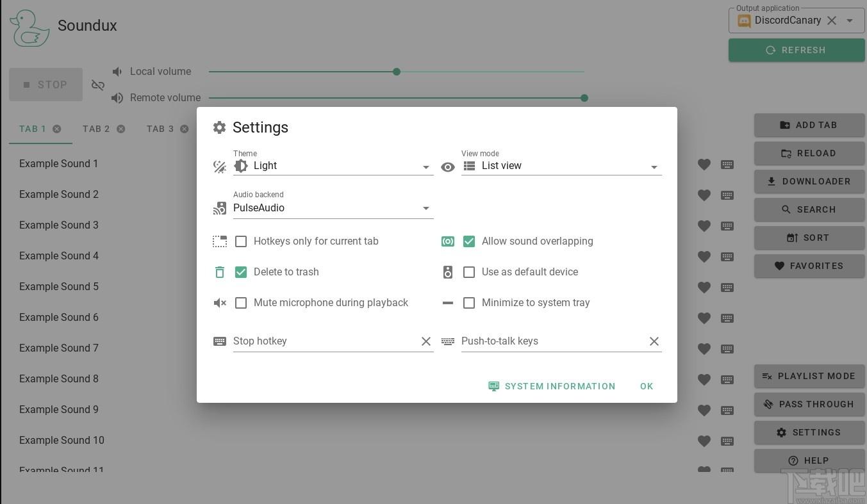Close TAB 2 with its x icon
Viewport: 867px width, 504px height.
(121, 129)
